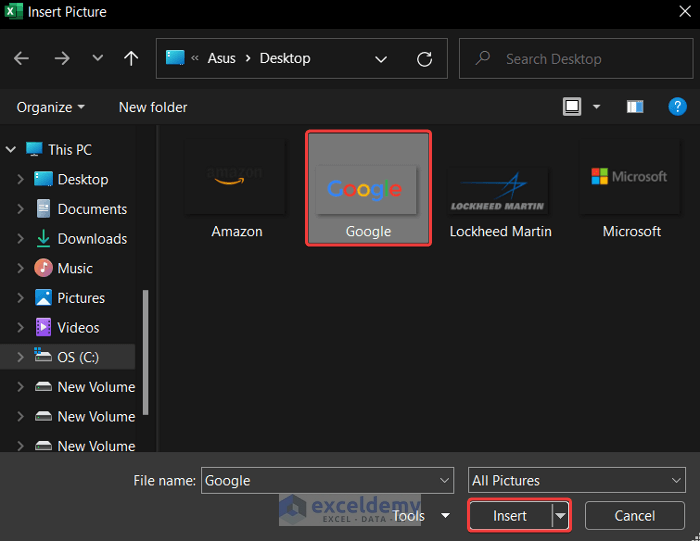Click the File name input box
The width and height of the screenshot is (700, 541).
point(320,480)
